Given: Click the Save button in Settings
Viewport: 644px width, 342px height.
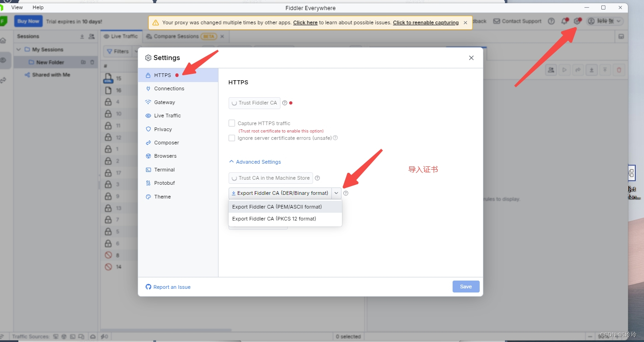Looking at the screenshot, I should coord(466,287).
